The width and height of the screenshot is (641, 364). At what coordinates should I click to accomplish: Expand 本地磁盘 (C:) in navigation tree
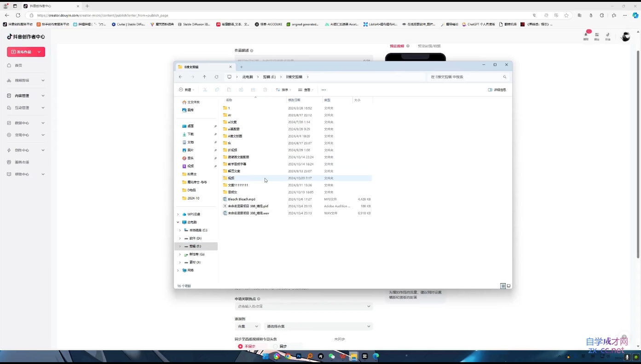click(x=180, y=230)
